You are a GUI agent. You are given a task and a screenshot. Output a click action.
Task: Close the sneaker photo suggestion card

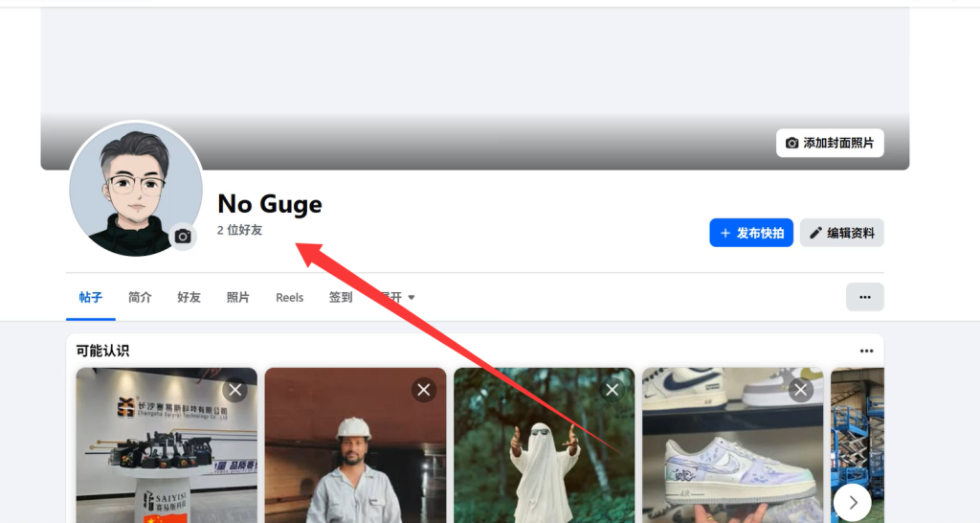tap(801, 390)
